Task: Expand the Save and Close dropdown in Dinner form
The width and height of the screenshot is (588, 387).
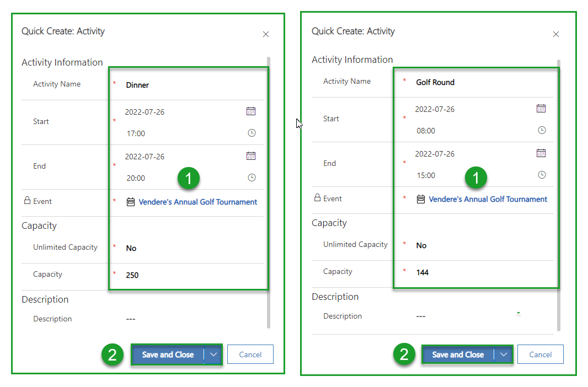Action: coord(213,354)
